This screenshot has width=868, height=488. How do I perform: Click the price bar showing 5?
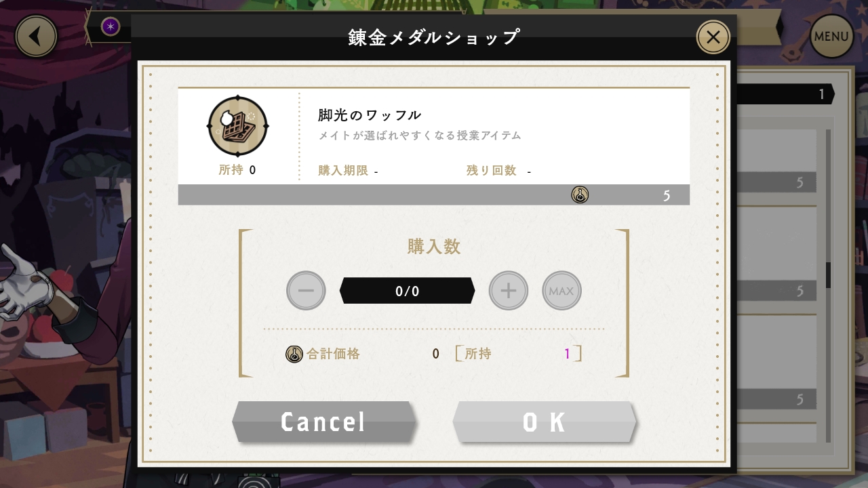(x=434, y=195)
